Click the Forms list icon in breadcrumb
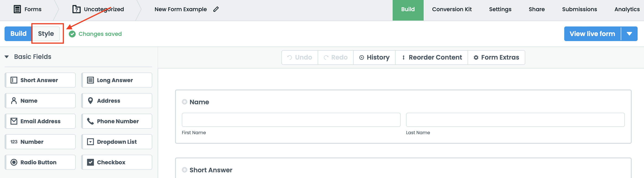Screen dimensions: 644x178 click(x=17, y=9)
